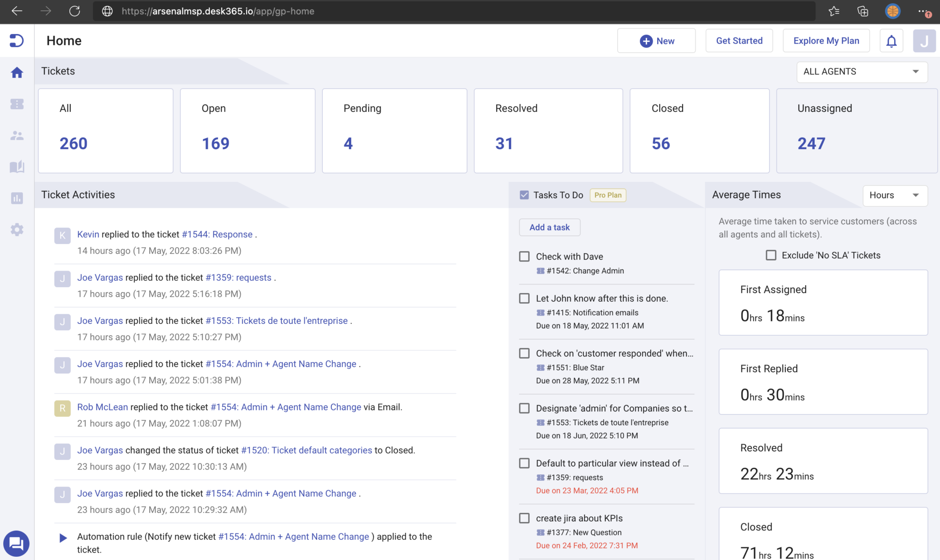Expand the automation rule activity entry
Viewport: 940px width, 560px height.
pos(63,538)
